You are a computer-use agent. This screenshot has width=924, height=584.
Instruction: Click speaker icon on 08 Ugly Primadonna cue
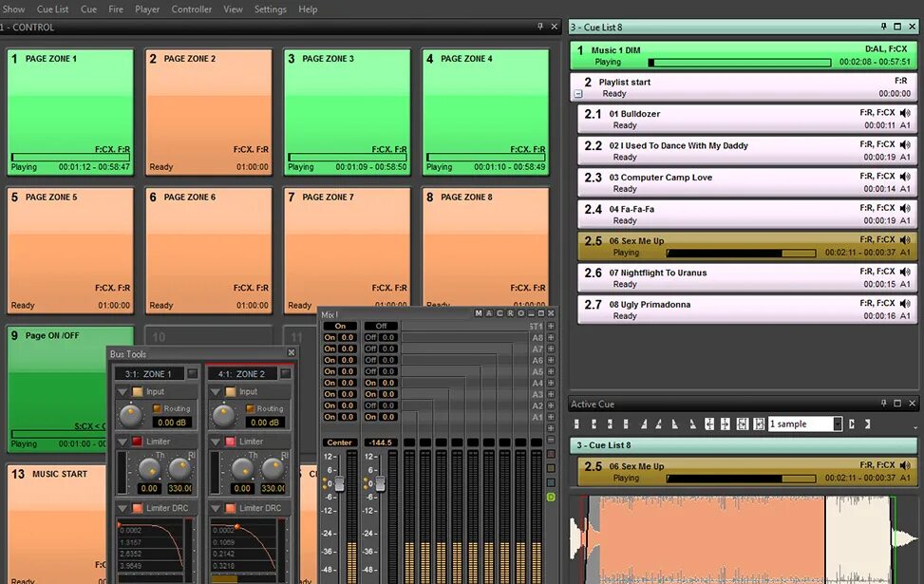(905, 304)
